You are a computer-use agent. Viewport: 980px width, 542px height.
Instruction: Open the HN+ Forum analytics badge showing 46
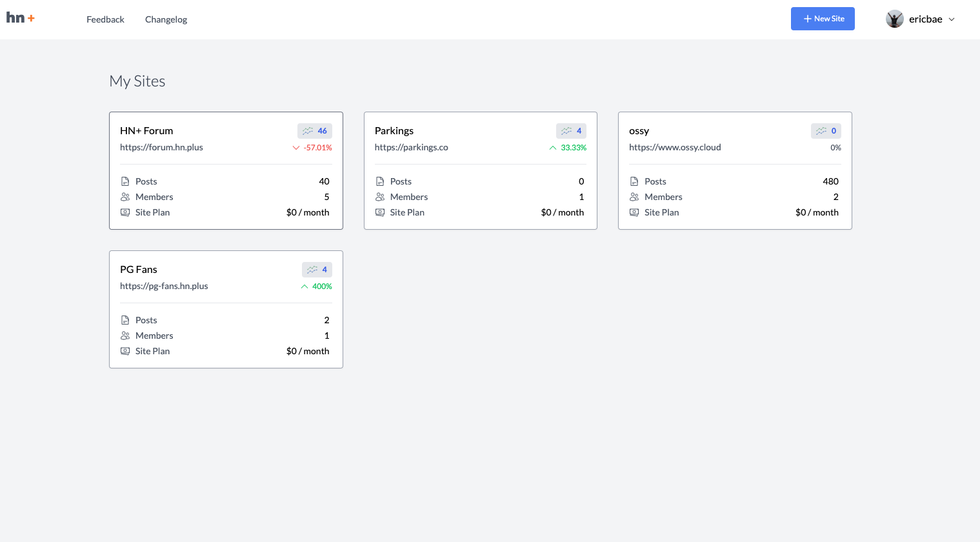[315, 131]
